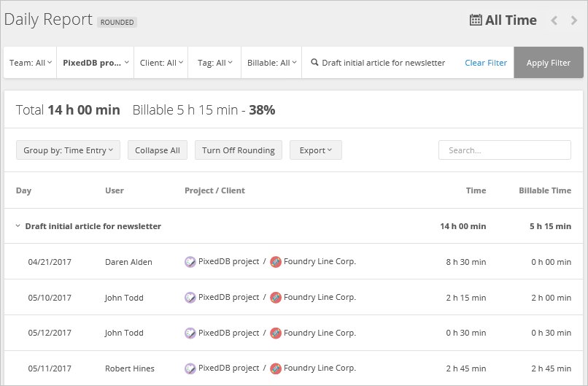Open the All Time date range selector
This screenshot has width=588, height=386.
pyautogui.click(x=503, y=20)
